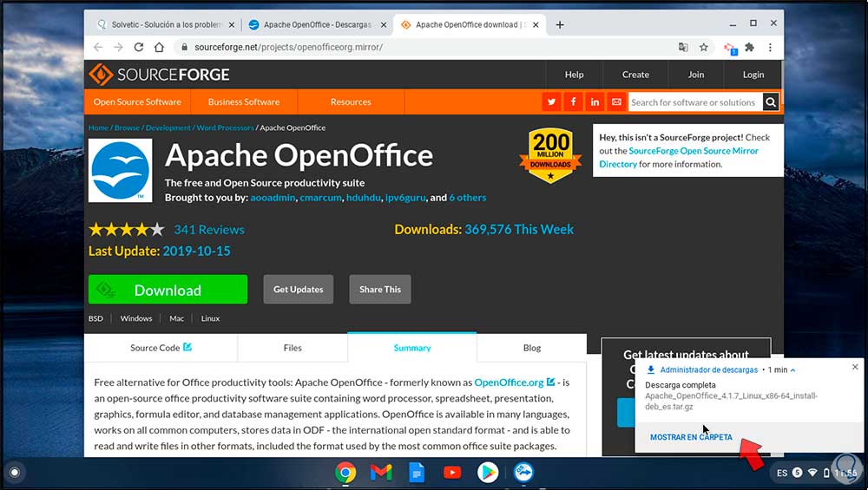Share on Twitter icon

(551, 101)
